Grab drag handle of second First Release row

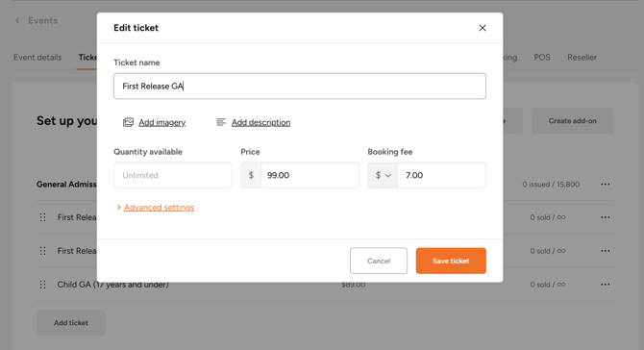click(42, 251)
